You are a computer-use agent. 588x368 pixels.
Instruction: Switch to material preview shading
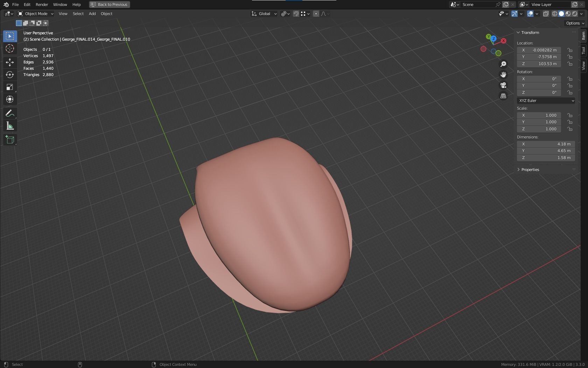click(x=568, y=14)
